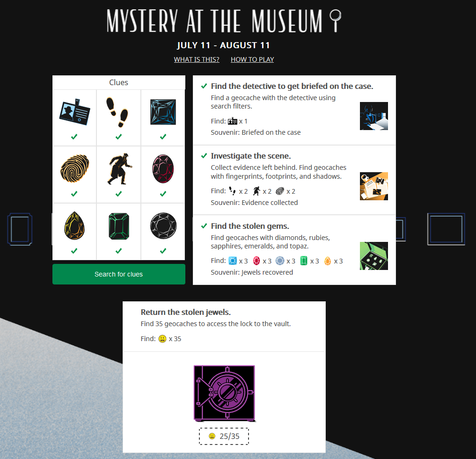Click the purple vault safe image
The height and width of the screenshot is (459, 476).
224,393
